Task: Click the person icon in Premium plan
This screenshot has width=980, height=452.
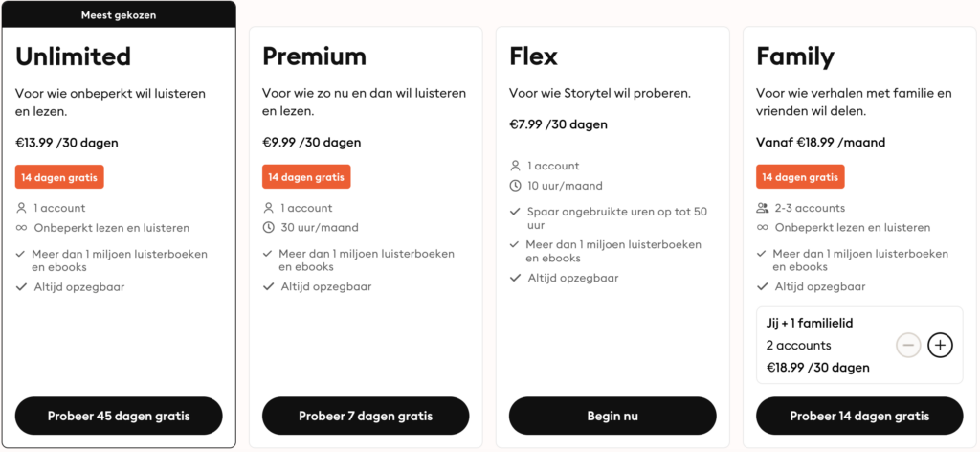Action: [269, 208]
